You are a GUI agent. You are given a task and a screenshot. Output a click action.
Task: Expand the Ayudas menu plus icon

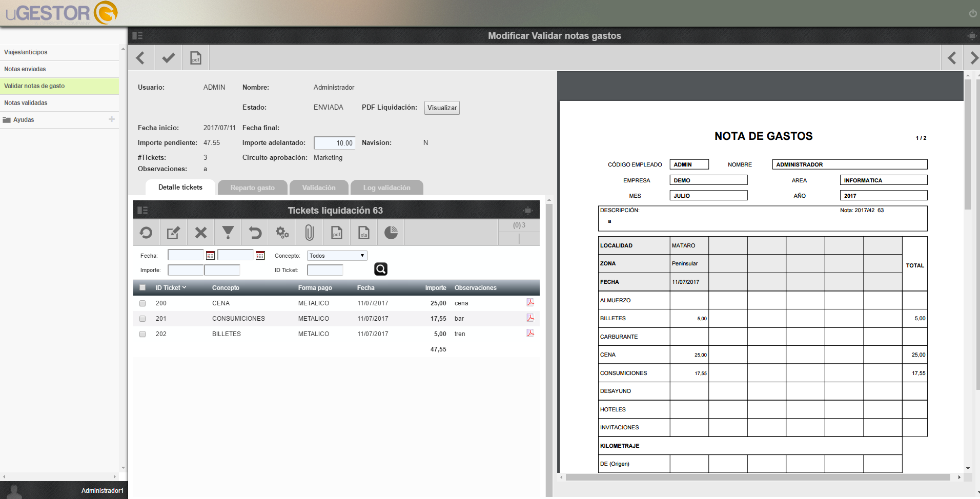pos(111,119)
